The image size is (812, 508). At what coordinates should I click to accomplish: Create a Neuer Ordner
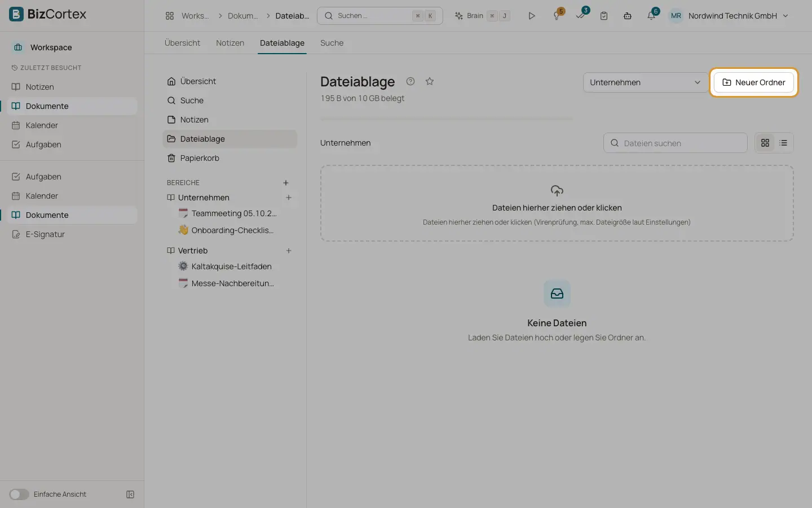(x=754, y=82)
